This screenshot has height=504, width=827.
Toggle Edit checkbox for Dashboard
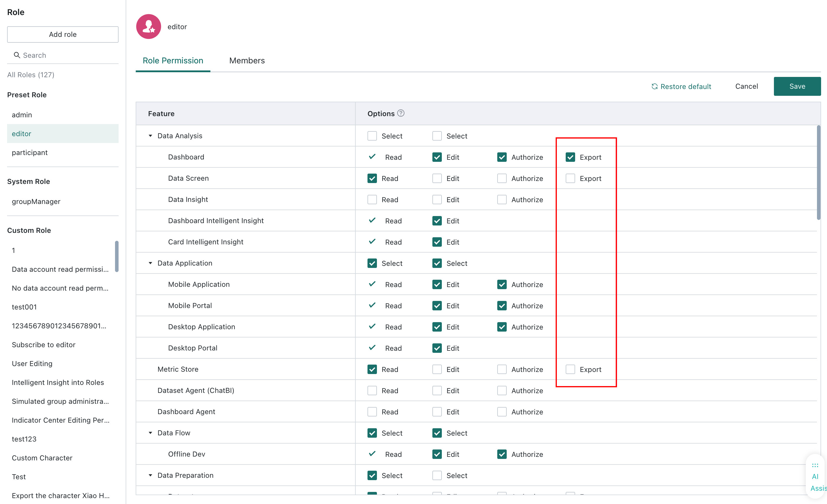[437, 157]
